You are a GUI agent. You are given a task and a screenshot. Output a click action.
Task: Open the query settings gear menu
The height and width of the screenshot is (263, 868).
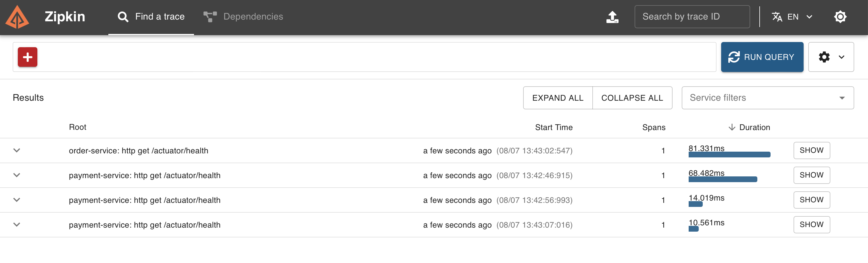831,57
